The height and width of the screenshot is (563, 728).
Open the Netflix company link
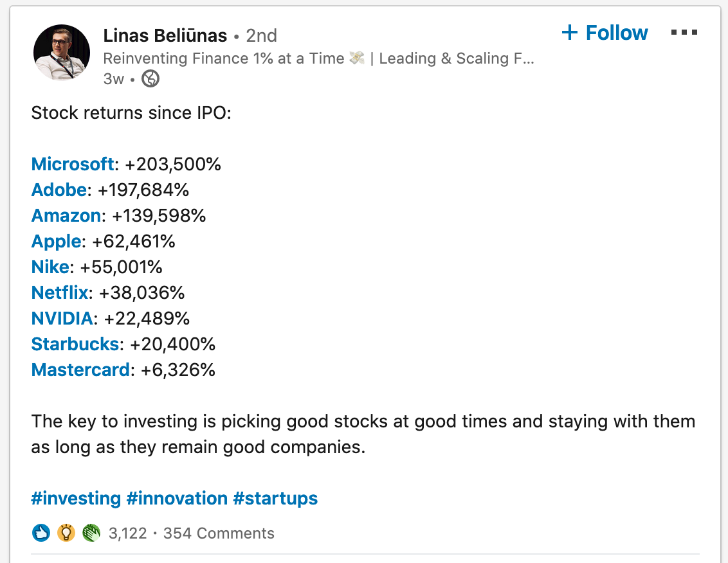click(x=60, y=292)
